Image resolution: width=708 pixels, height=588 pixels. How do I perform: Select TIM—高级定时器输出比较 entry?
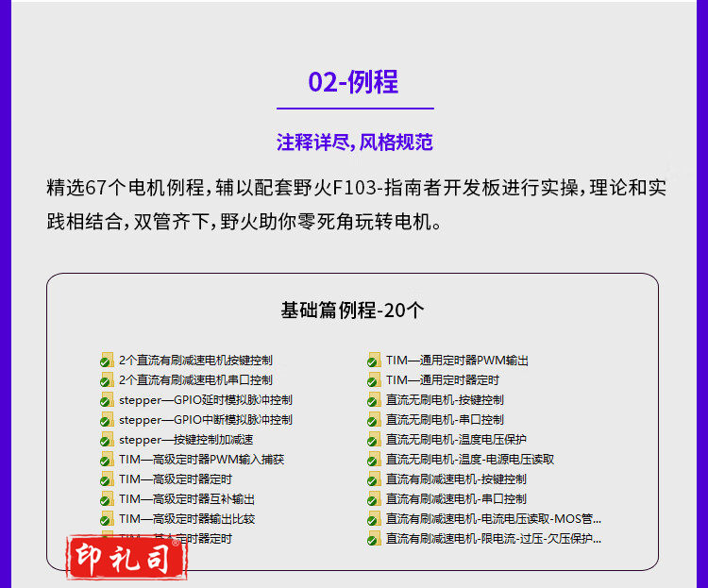186,519
